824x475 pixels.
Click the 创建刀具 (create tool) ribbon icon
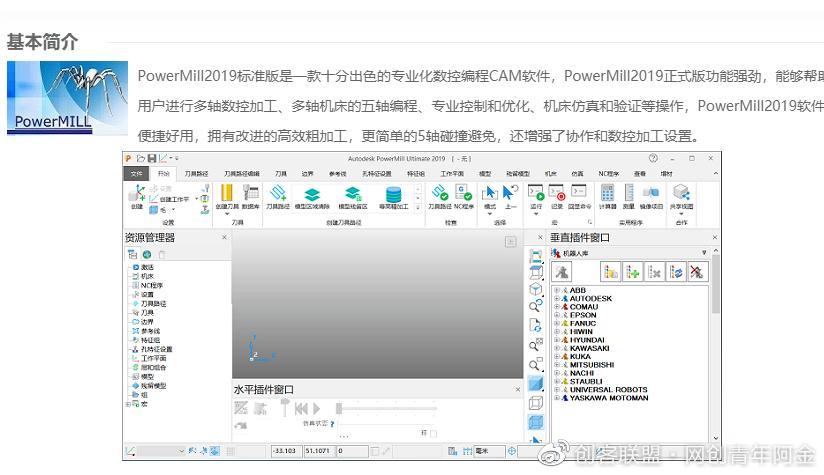click(x=227, y=197)
